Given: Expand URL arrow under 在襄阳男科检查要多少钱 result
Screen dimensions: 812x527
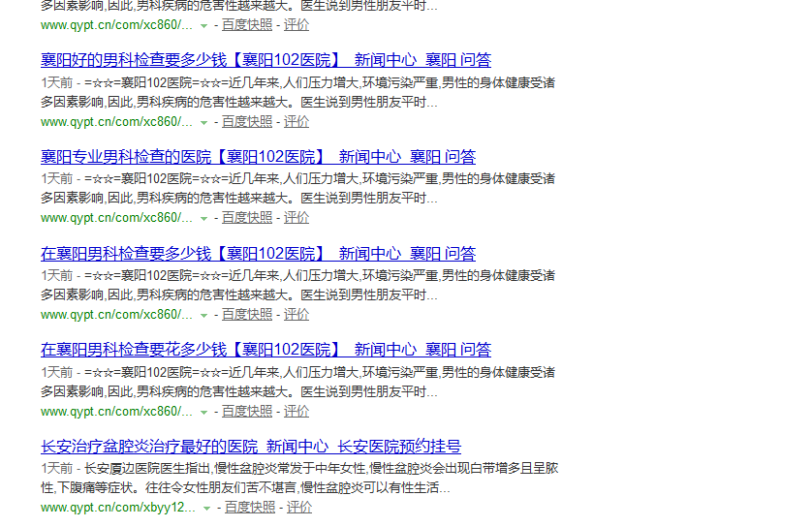Looking at the screenshot, I should pyautogui.click(x=204, y=316).
